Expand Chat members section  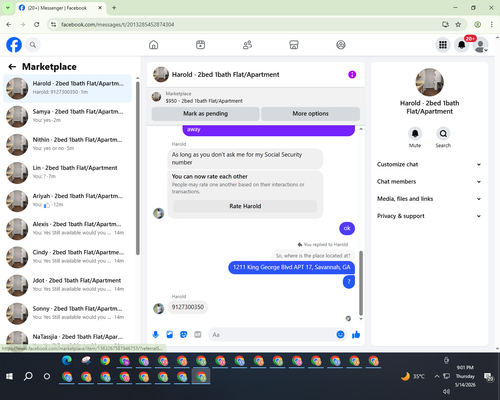429,182
